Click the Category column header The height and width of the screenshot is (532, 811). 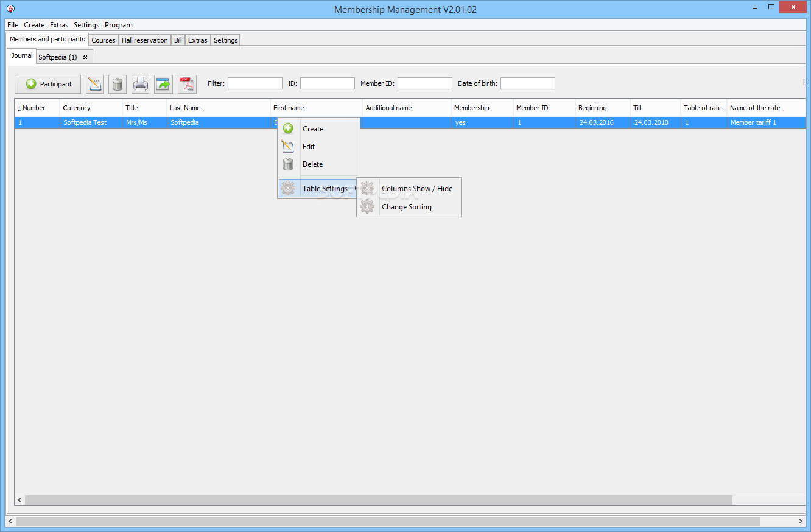[91, 108]
